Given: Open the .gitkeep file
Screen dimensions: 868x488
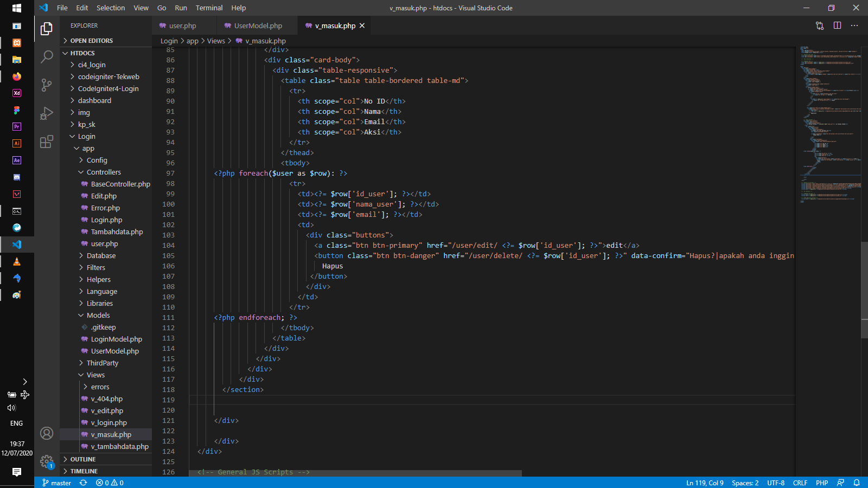Looking at the screenshot, I should coord(106,327).
